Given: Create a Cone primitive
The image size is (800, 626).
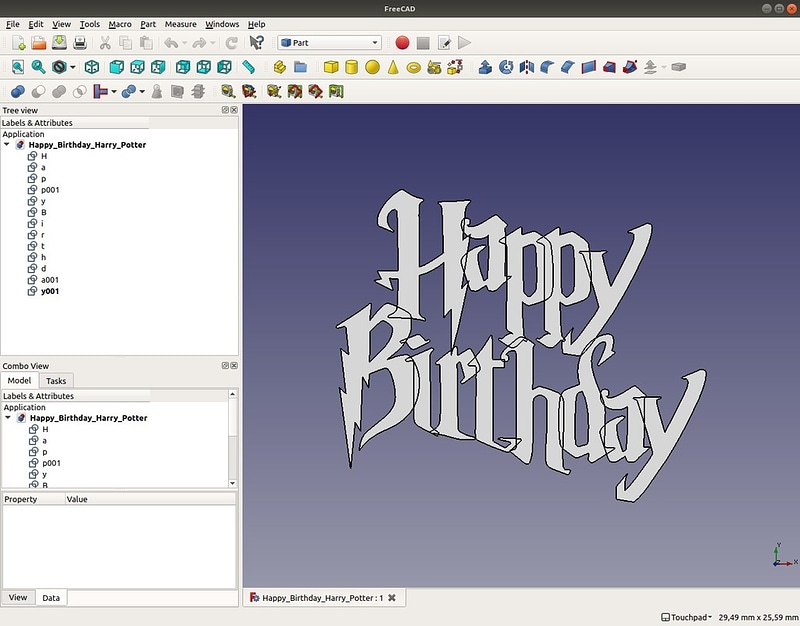Looking at the screenshot, I should 393,67.
